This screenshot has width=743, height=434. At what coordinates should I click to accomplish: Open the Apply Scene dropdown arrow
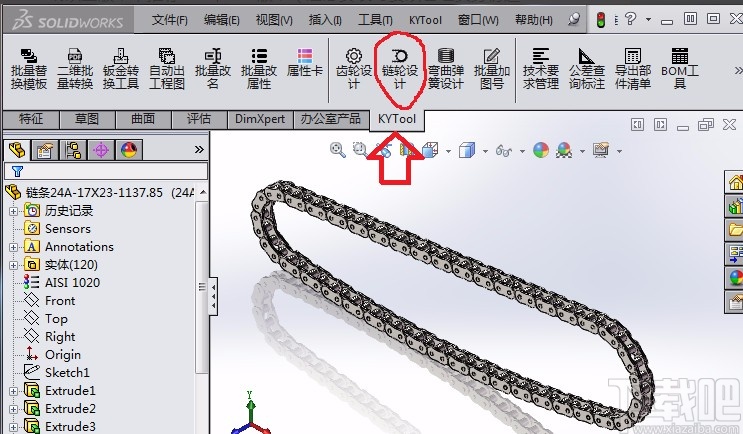582,152
